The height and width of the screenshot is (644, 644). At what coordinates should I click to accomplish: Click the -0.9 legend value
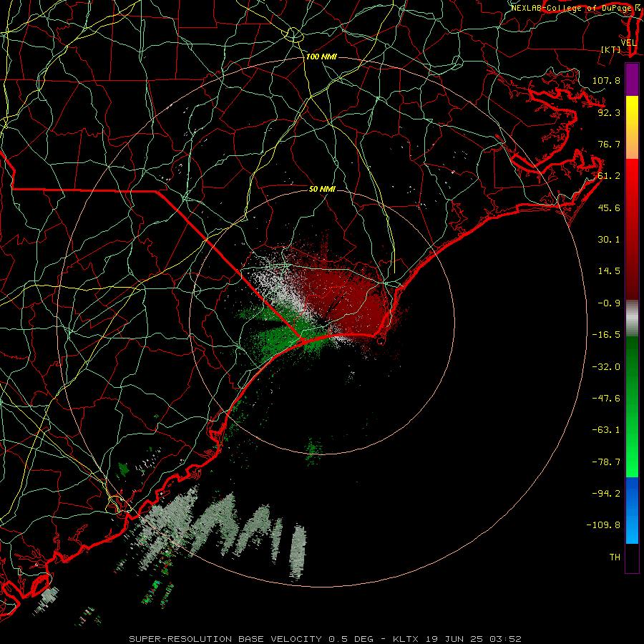(x=609, y=303)
